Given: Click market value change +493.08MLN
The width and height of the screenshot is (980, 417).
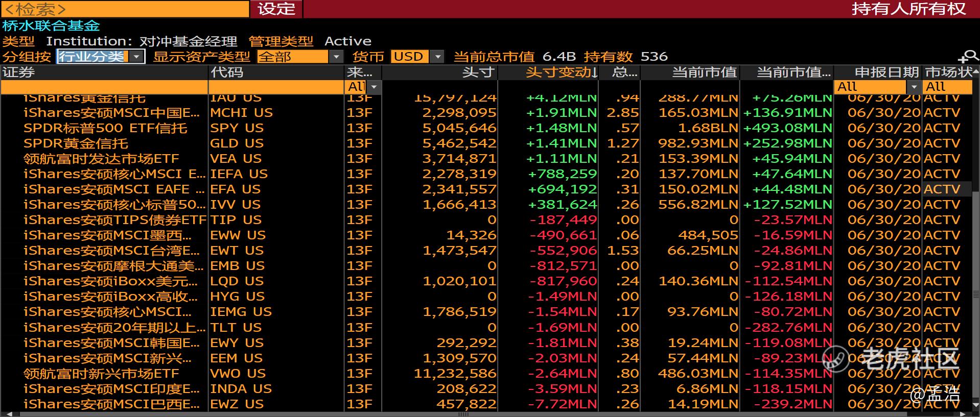Looking at the screenshot, I should coord(788,128).
